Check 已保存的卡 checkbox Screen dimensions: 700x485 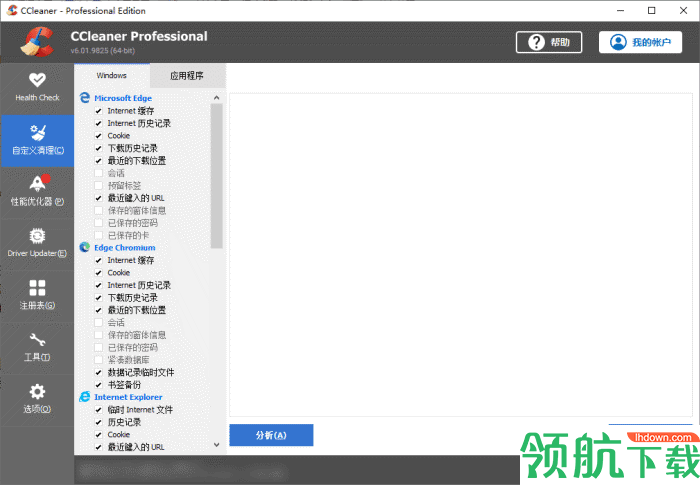click(x=99, y=235)
